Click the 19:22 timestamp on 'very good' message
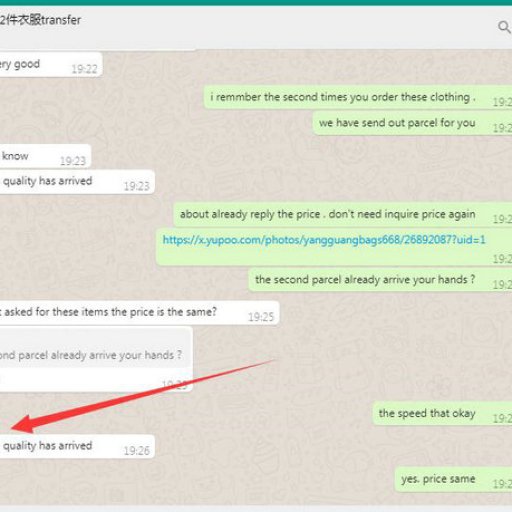The image size is (512, 512). 84,69
